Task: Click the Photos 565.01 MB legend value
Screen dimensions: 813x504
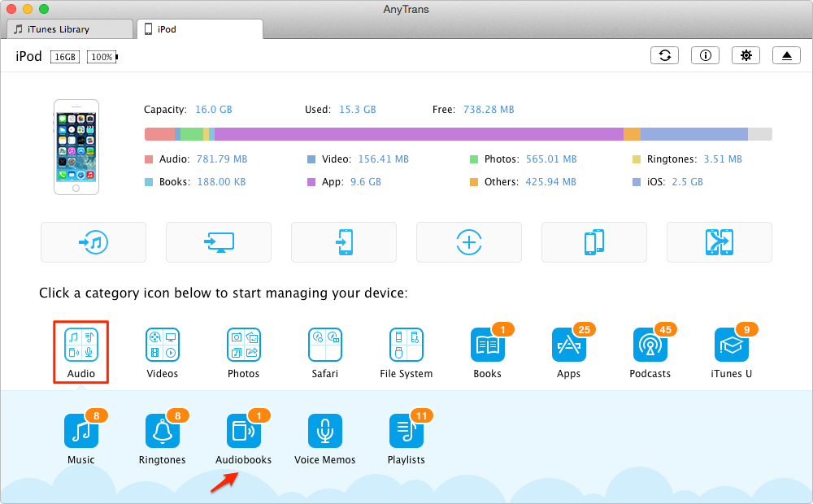Action: tap(551, 159)
